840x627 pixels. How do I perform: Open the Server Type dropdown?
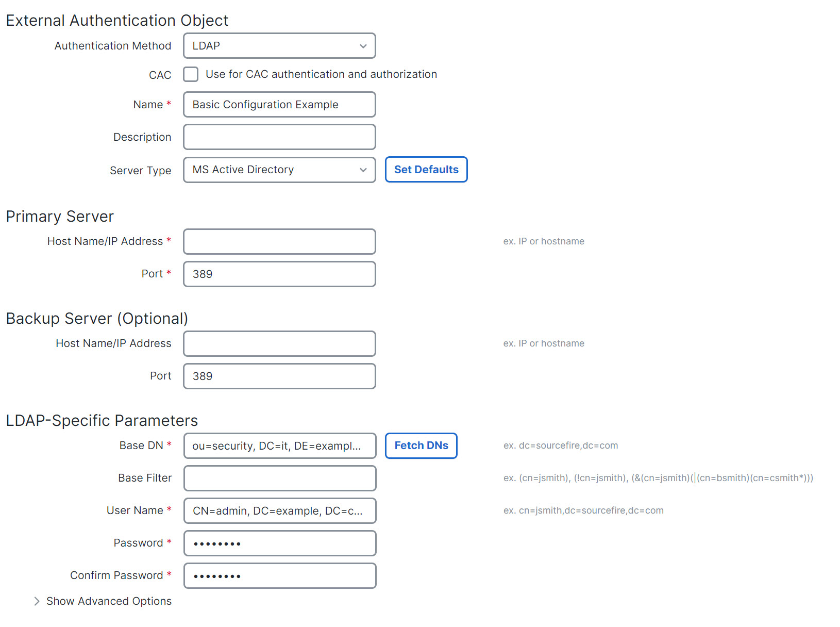pyautogui.click(x=279, y=170)
